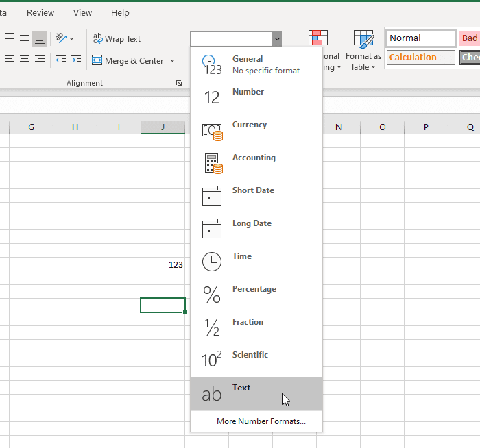Toggle Wrap Text
Screen dimensions: 480x448
(x=117, y=39)
